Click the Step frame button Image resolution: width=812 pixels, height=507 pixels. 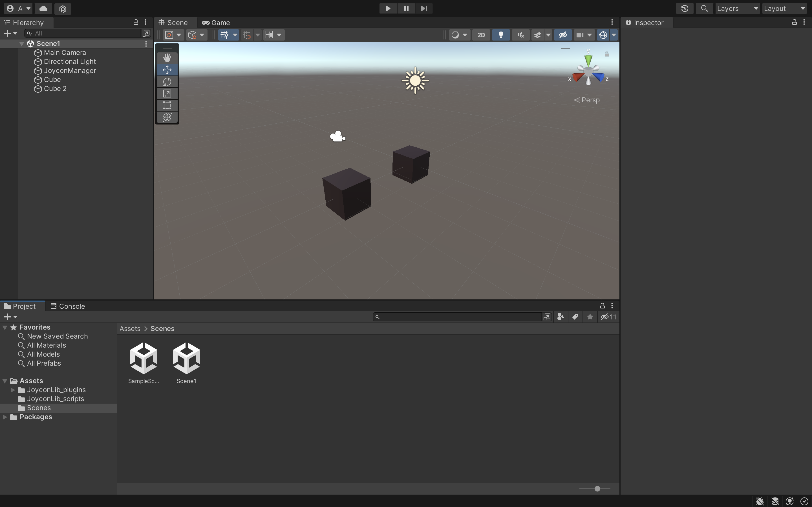click(424, 8)
